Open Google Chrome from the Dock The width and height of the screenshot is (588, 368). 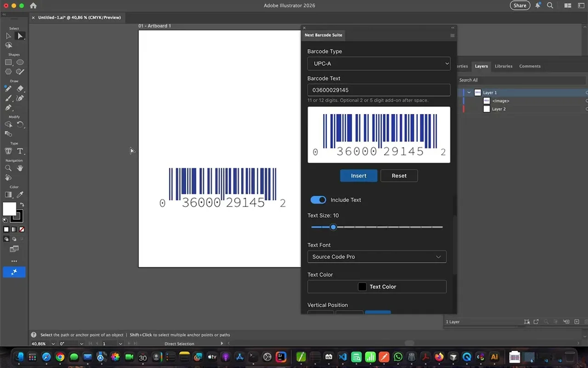click(x=60, y=357)
